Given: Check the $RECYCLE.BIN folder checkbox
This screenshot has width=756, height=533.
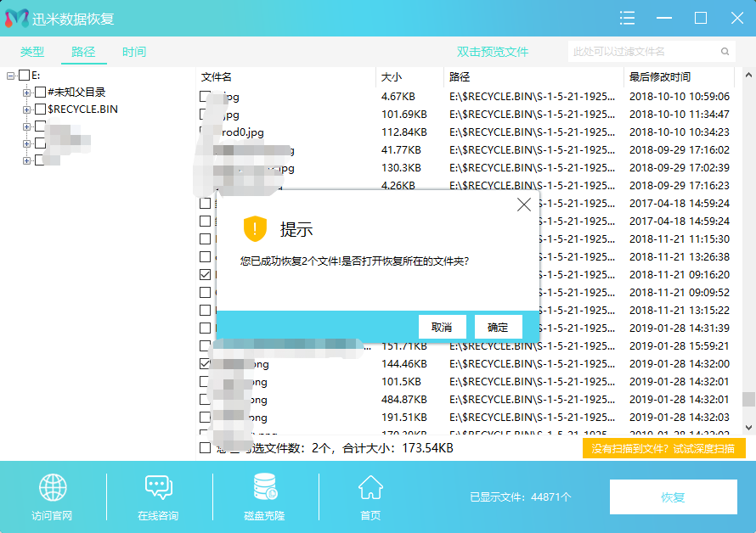Looking at the screenshot, I should coord(40,109).
